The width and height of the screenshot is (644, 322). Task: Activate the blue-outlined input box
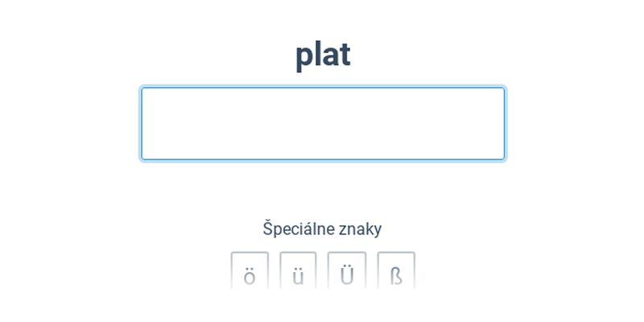[323, 123]
